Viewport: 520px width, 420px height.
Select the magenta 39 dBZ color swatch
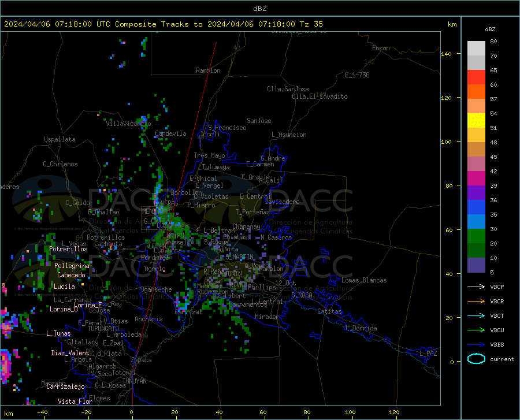click(x=476, y=179)
